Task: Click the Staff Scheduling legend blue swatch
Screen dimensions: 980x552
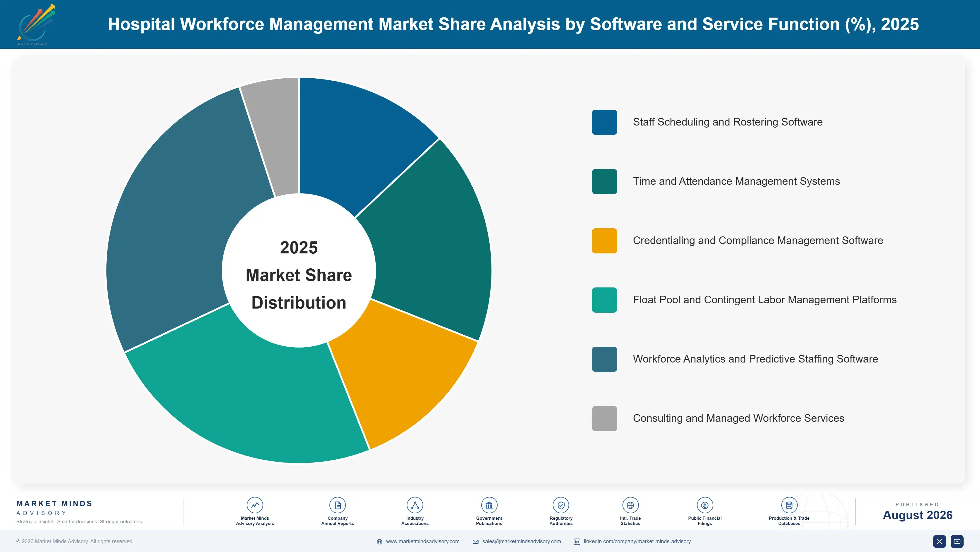Action: click(x=604, y=122)
